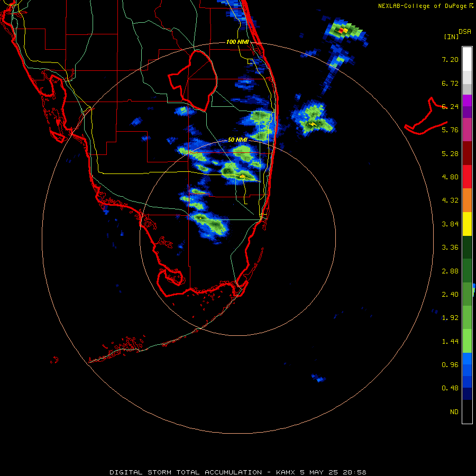Select the 0.48 legend value

450,388
